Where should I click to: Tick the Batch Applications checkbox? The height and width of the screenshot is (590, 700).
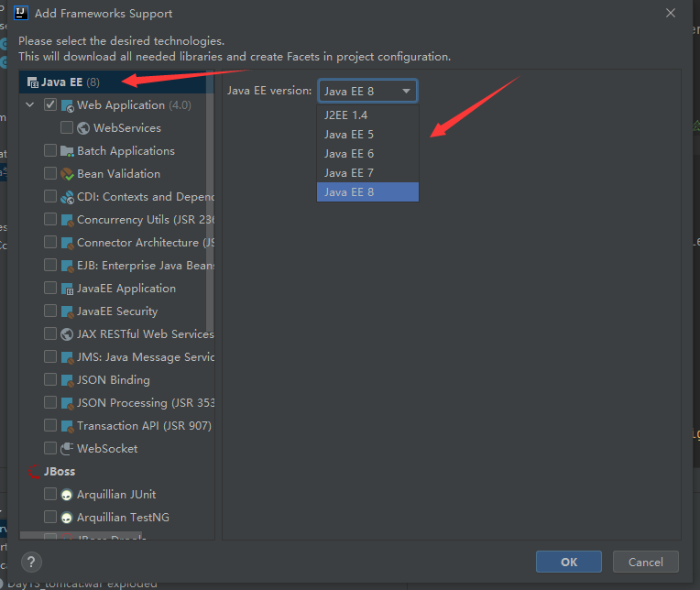click(50, 150)
